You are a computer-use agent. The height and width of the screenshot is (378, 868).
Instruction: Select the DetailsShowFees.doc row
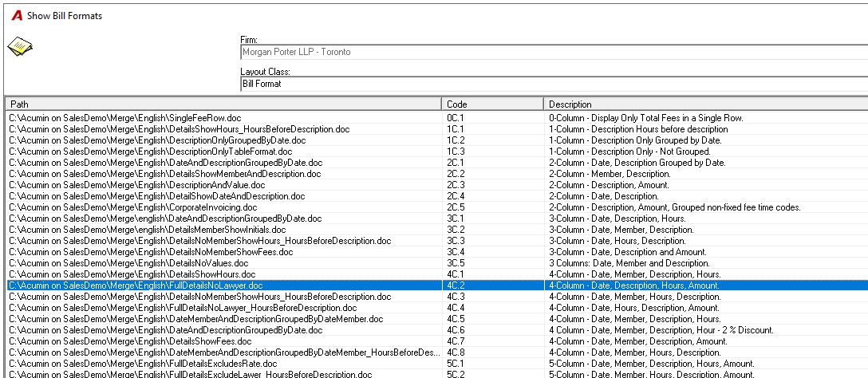click(436, 341)
